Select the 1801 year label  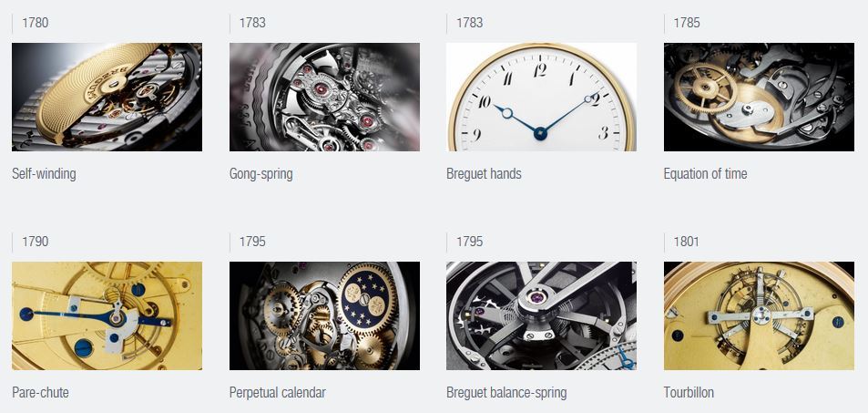coord(687,242)
